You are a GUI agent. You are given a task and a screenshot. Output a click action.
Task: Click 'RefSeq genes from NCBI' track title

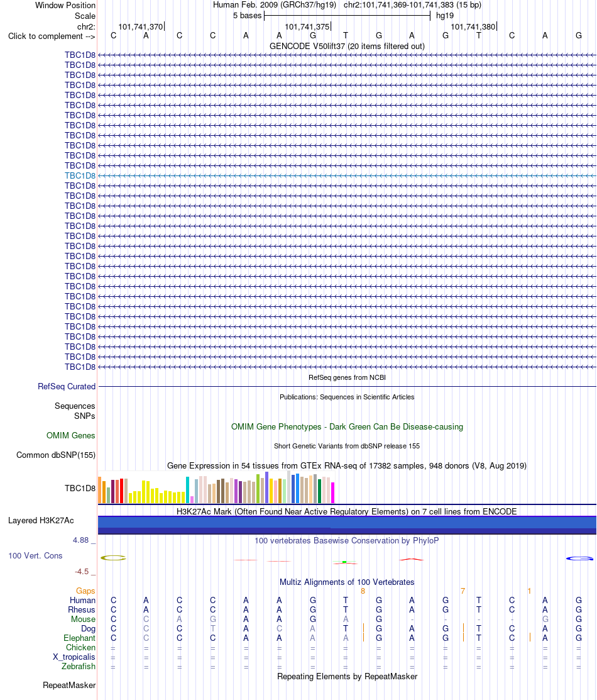click(x=347, y=378)
